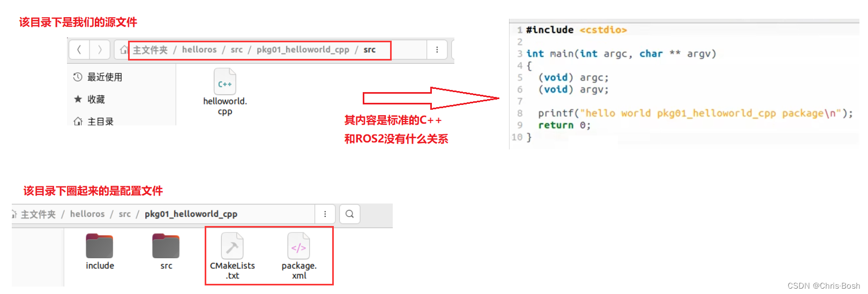The width and height of the screenshot is (868, 294).
Task: Click the search magnifier in bottom file manager
Action: [349, 214]
